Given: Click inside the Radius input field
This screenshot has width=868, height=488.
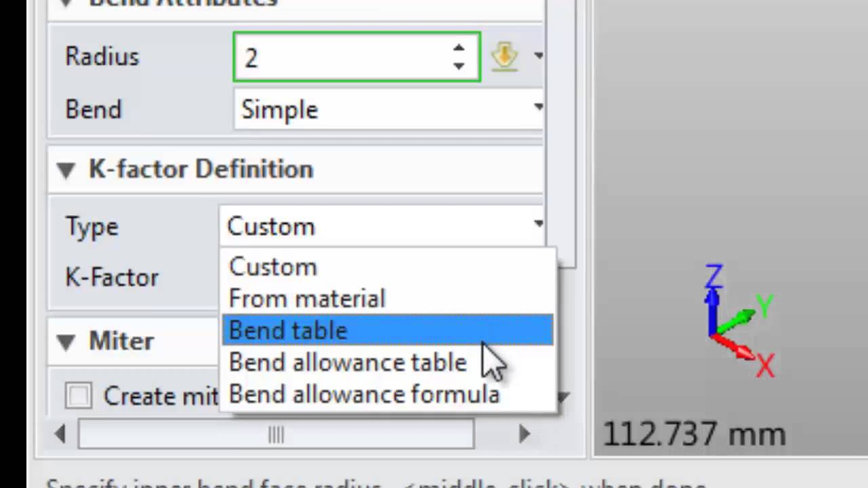Looking at the screenshot, I should click(x=339, y=58).
